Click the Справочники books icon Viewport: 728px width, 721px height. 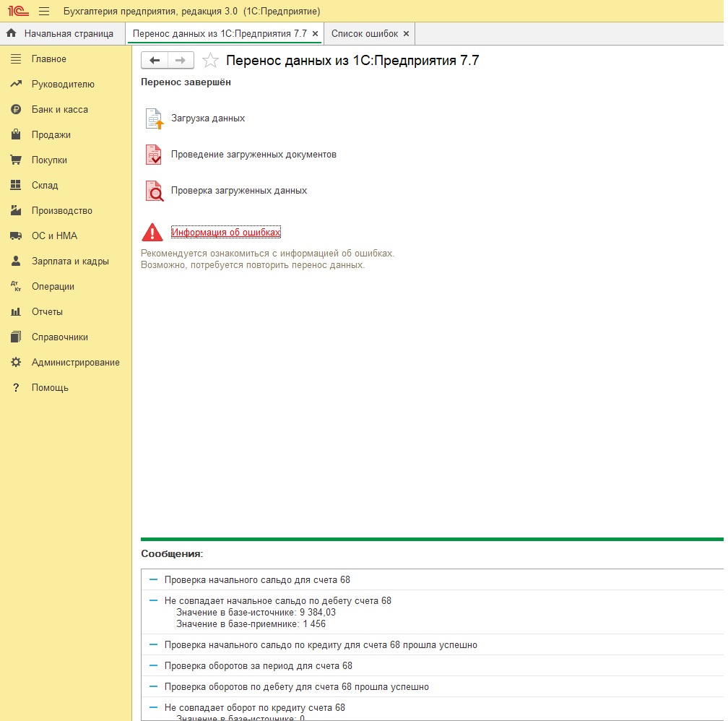[16, 337]
